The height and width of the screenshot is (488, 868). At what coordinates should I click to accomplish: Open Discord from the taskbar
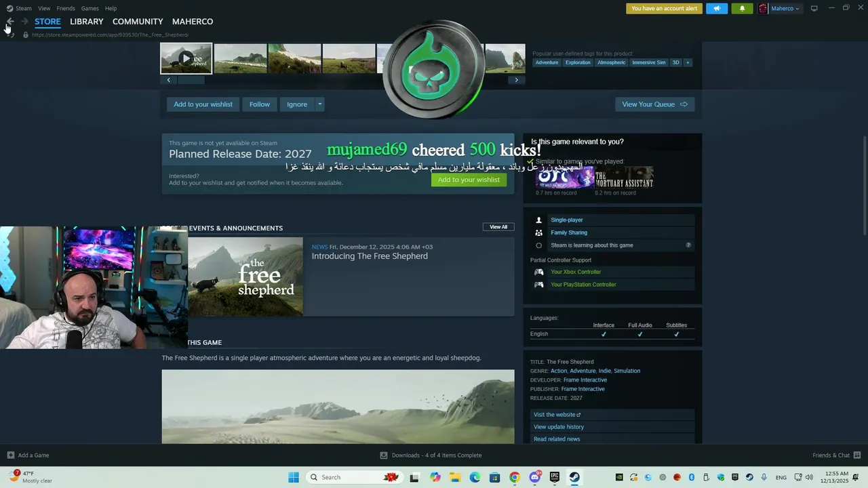point(534,477)
